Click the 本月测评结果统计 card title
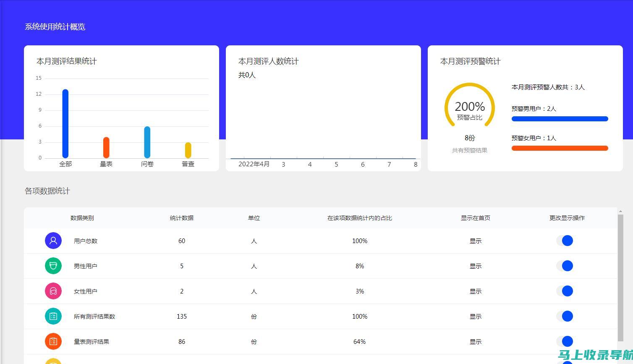This screenshot has height=364, width=633. pos(67,61)
